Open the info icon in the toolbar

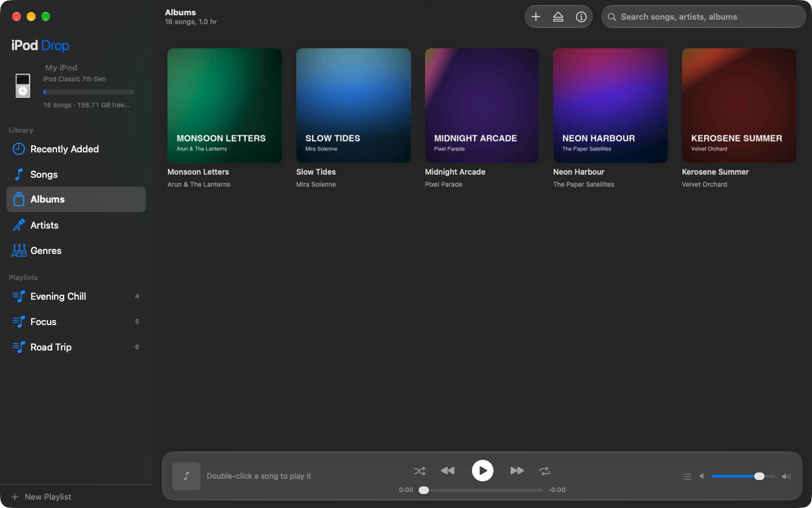581,17
